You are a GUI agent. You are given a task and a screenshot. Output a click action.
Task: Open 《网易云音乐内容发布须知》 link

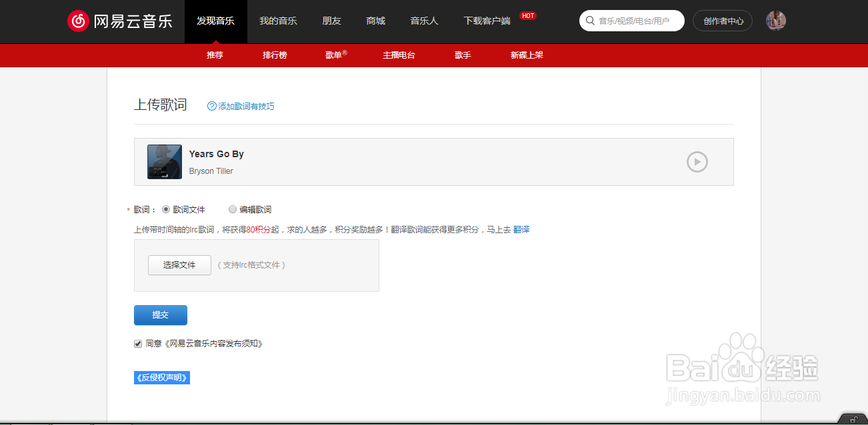tap(213, 344)
